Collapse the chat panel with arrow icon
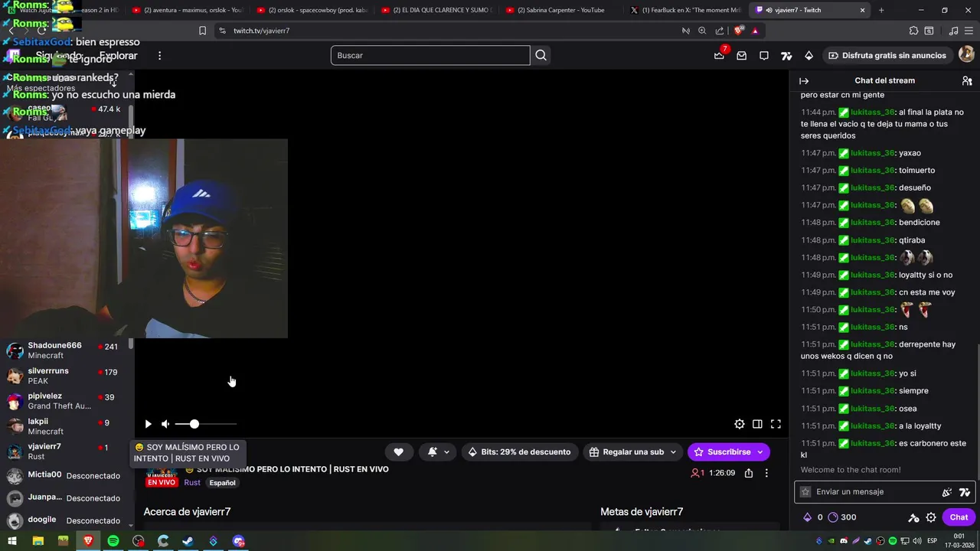 [804, 80]
